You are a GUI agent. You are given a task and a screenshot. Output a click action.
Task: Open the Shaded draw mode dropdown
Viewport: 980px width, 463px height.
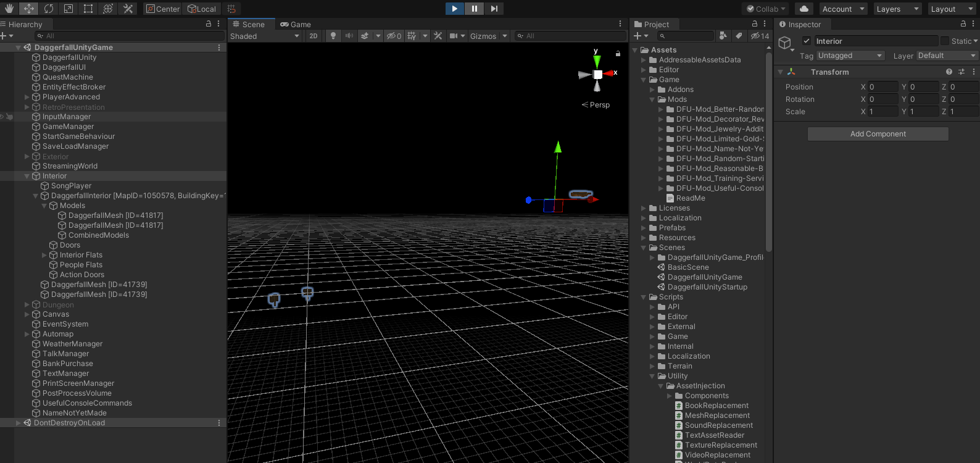pos(265,36)
